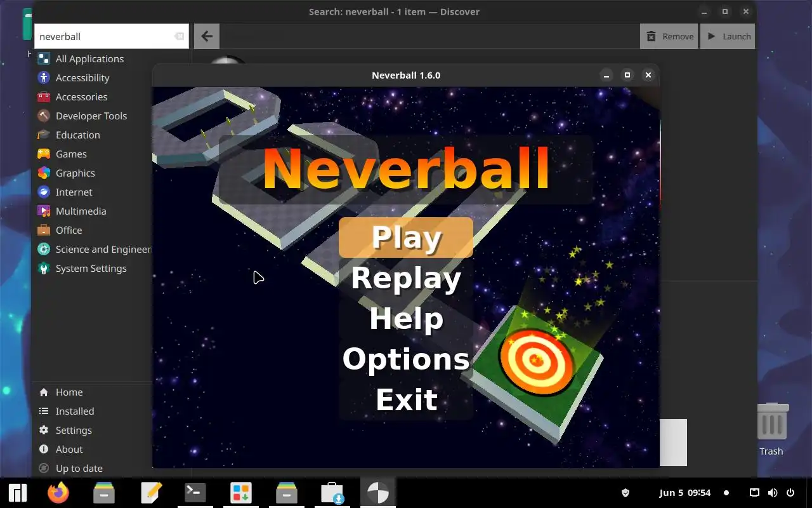Open the Manjaro application launcher menu

click(18, 493)
